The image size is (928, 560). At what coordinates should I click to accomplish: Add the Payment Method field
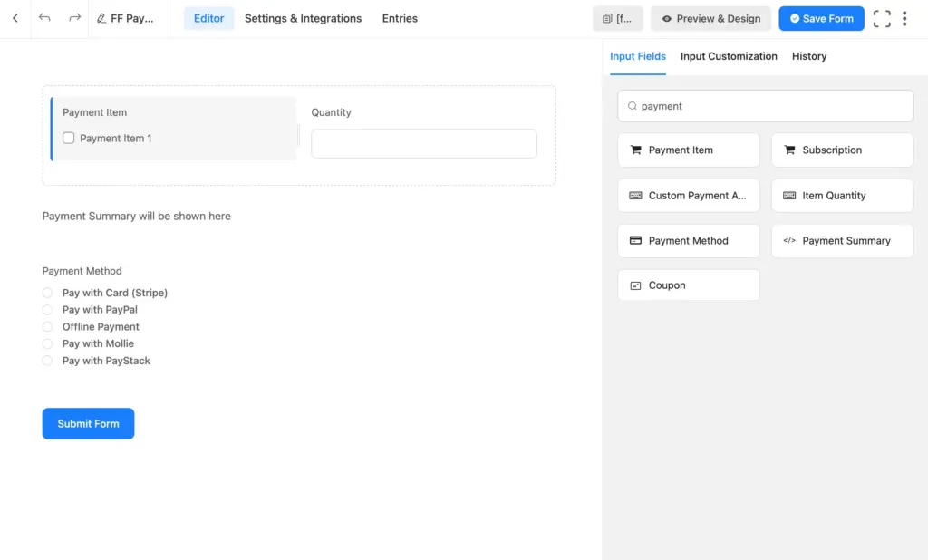(689, 240)
